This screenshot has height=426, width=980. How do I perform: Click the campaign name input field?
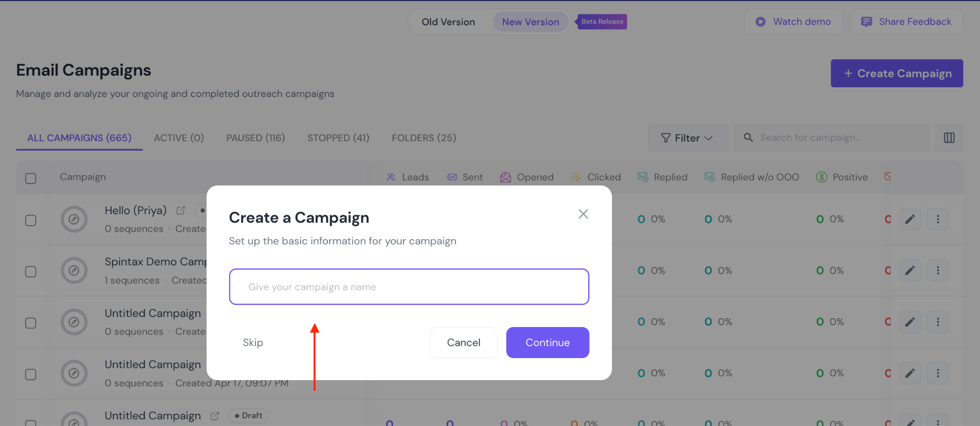pyautogui.click(x=409, y=287)
